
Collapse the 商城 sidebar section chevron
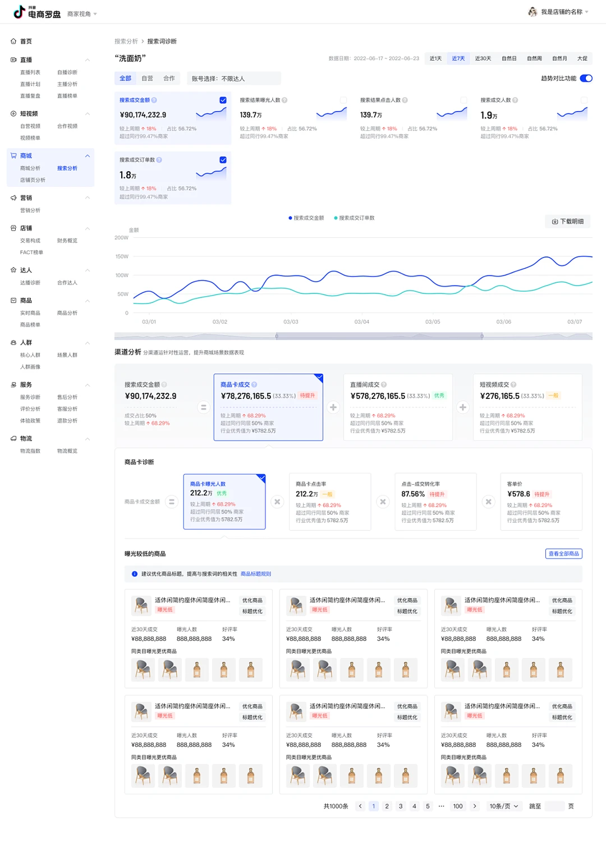88,156
